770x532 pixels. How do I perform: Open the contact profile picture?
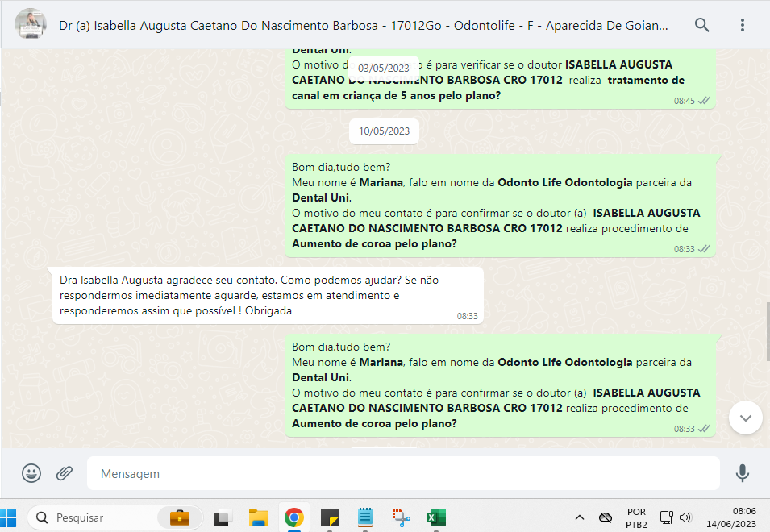(x=31, y=24)
